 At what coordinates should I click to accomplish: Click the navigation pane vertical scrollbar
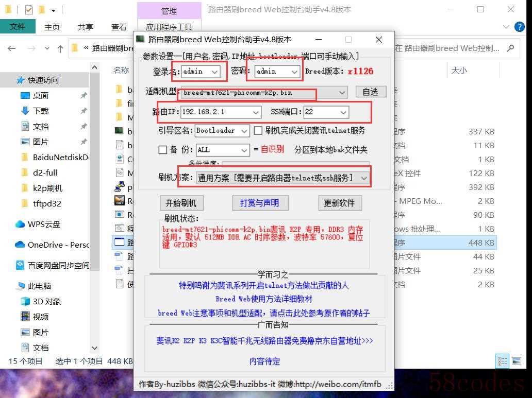[94, 206]
